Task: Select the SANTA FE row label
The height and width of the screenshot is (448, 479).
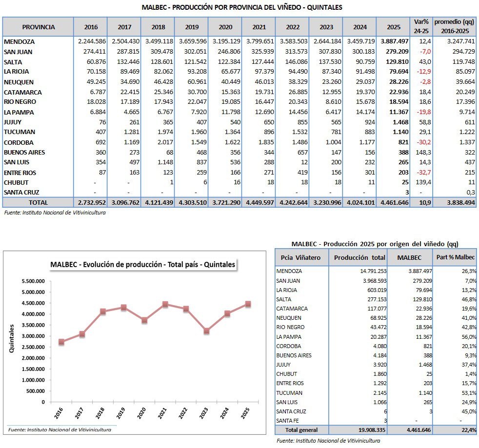Action: point(288,420)
